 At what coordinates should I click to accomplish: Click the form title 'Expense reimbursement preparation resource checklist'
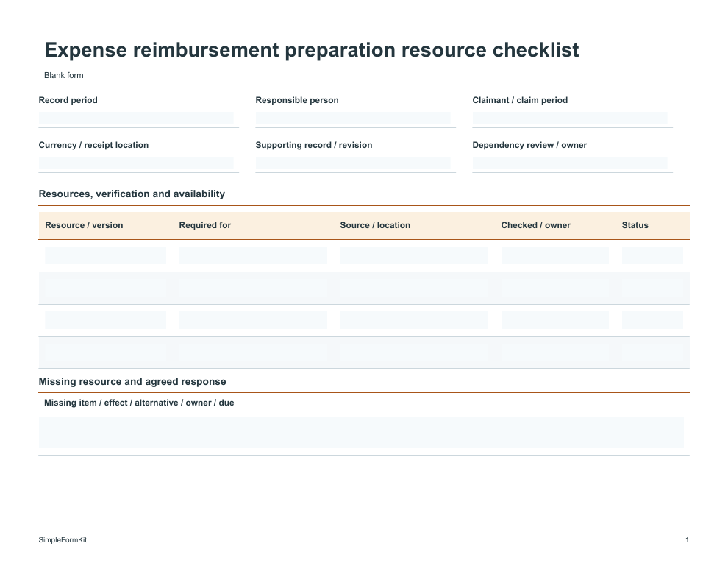pos(312,50)
